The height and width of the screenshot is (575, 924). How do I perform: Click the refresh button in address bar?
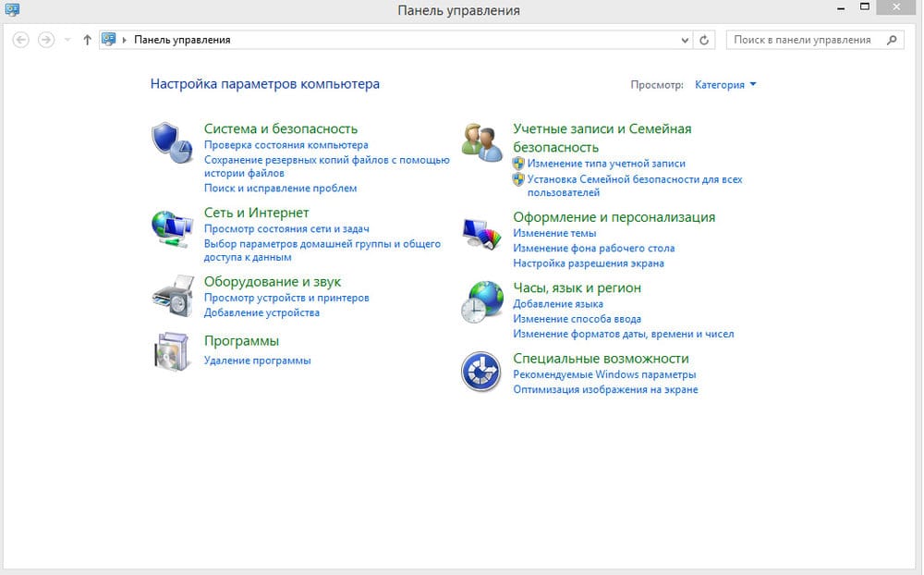click(x=704, y=40)
